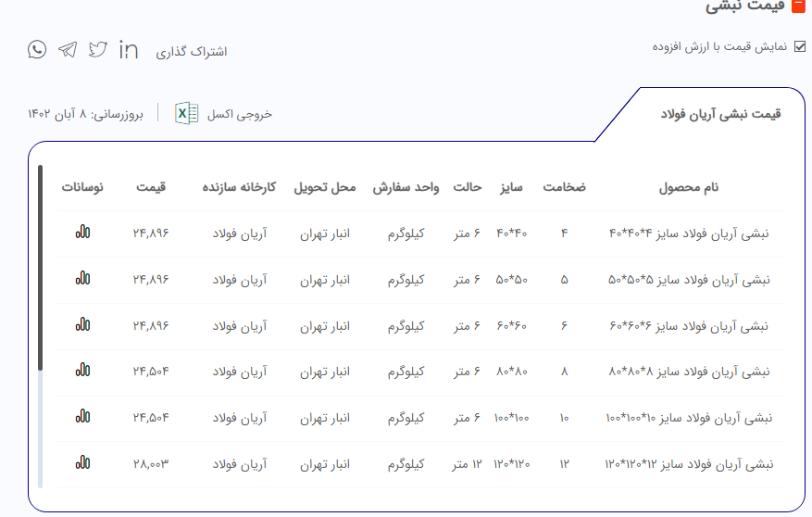Select the قیمت نبشی آریان فولاد tab
The width and height of the screenshot is (812, 517).
coord(720,114)
